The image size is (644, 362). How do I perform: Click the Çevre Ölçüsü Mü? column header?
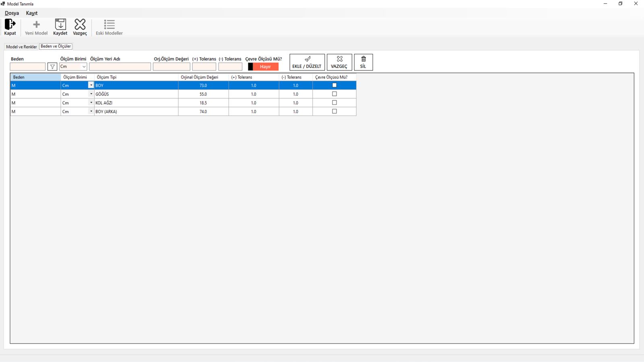[x=334, y=77]
